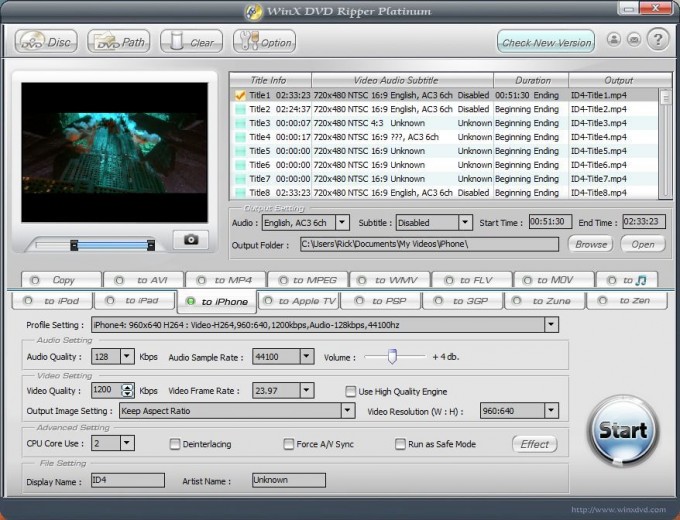
Task: Check the Title4 checkbox
Action: tap(240, 137)
